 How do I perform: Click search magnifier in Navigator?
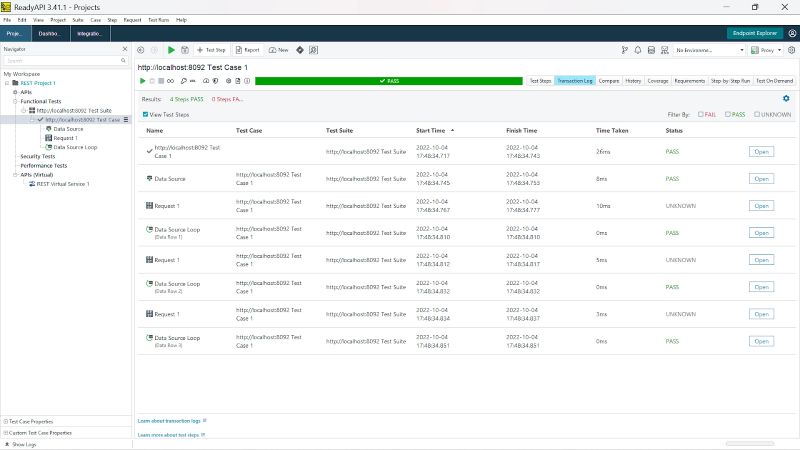[123, 61]
